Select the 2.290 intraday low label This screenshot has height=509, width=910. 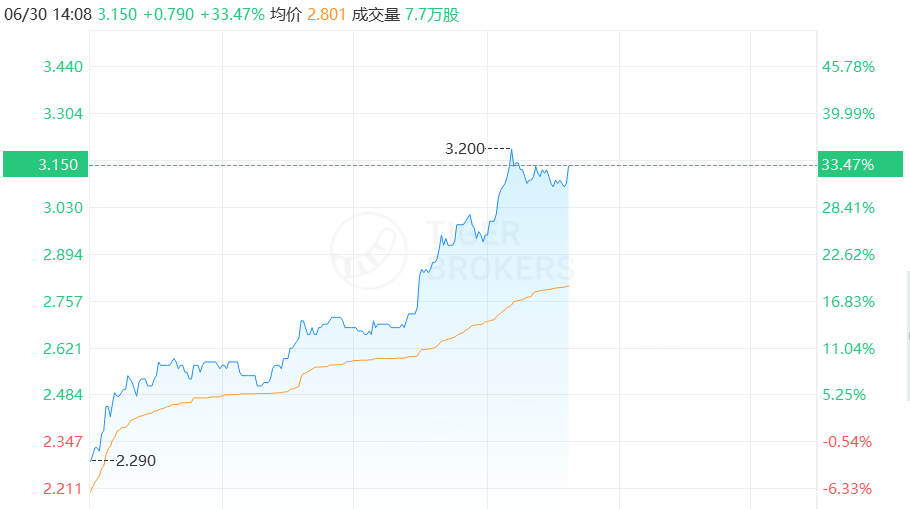click(x=136, y=461)
